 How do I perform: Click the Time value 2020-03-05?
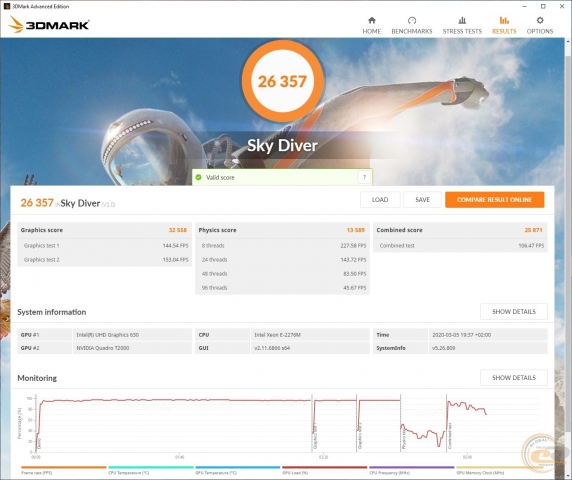coord(461,335)
